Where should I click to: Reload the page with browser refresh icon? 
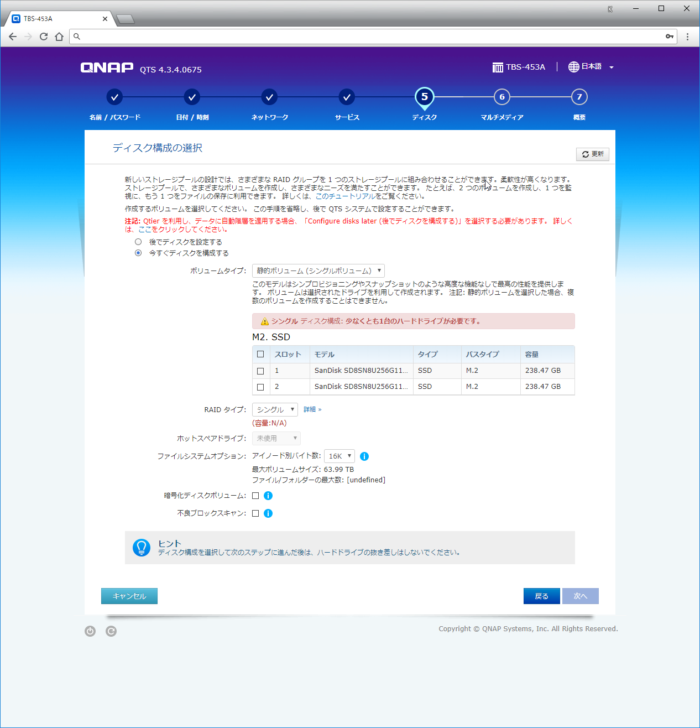click(44, 37)
